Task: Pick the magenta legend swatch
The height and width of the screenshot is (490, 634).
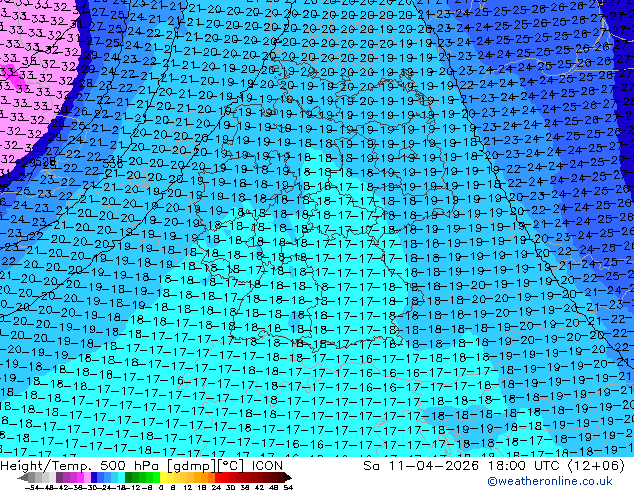Action: (x=80, y=477)
